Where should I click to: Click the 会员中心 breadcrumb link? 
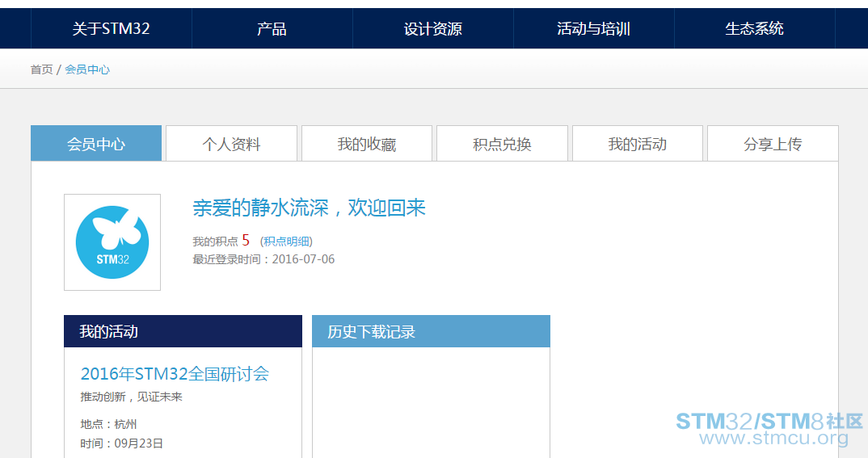click(x=87, y=69)
